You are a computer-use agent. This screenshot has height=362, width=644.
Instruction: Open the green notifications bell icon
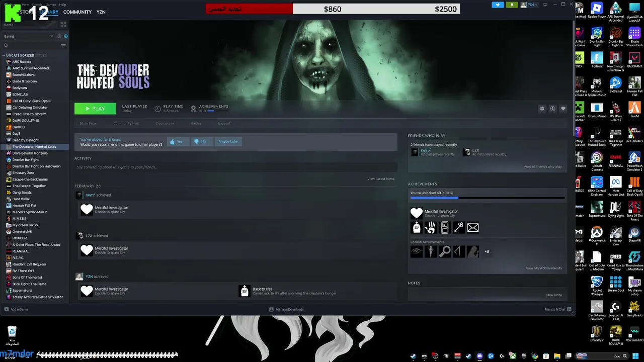click(512, 5)
